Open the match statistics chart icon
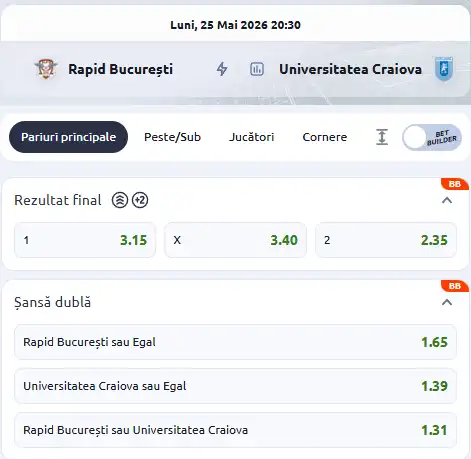This screenshot has width=471, height=459. pyautogui.click(x=257, y=69)
